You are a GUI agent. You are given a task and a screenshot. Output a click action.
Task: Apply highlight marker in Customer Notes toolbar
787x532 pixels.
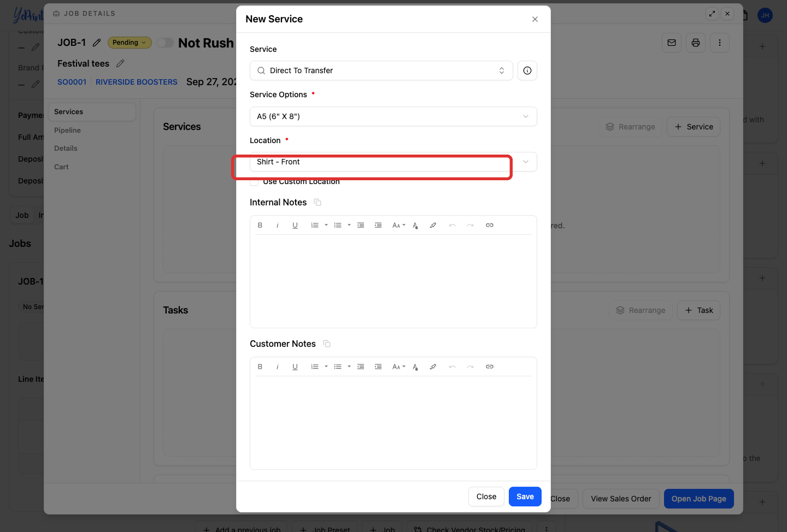pos(433,367)
